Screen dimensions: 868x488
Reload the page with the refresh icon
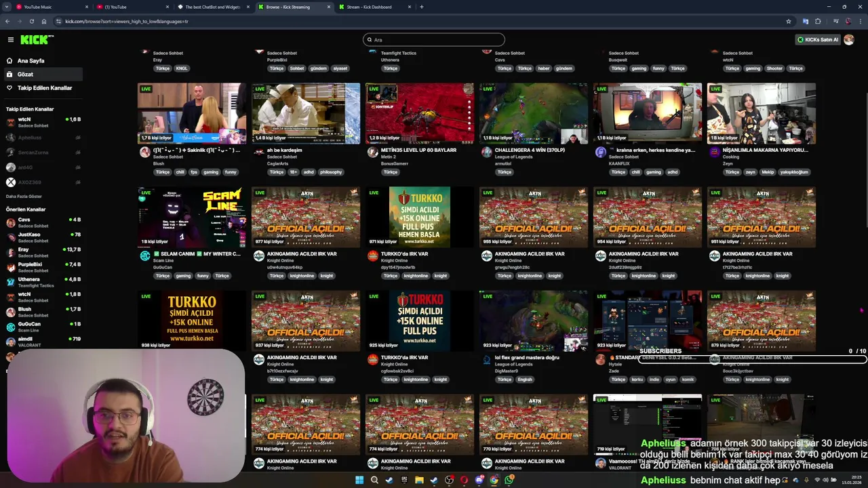tap(31, 21)
